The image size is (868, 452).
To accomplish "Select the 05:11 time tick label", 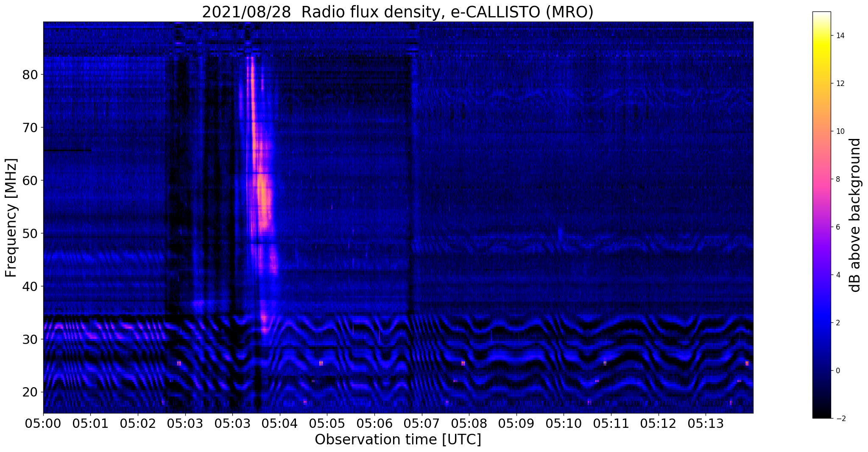I will 611,423.
